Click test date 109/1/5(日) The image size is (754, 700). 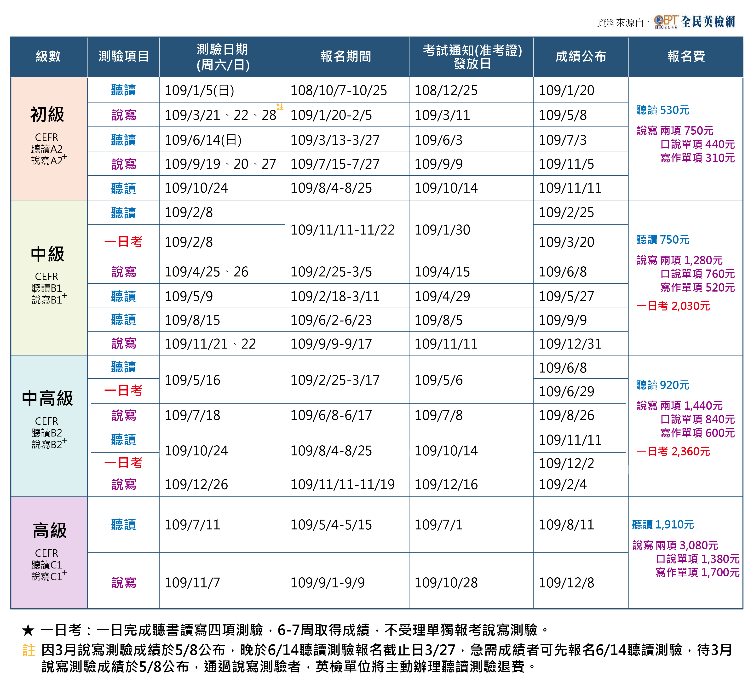click(x=199, y=91)
